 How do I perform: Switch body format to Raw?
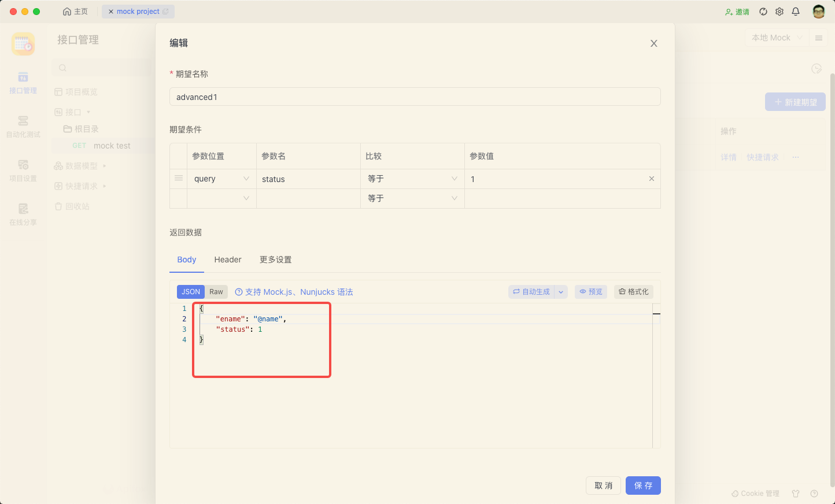(x=216, y=291)
